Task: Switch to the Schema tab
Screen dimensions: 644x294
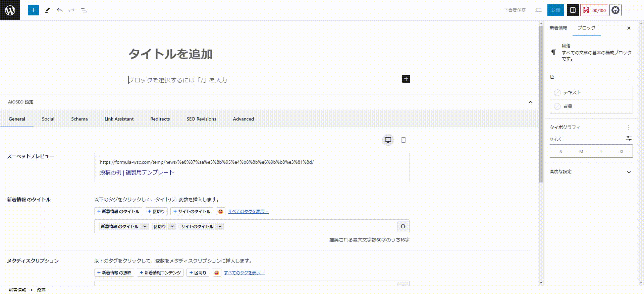Action: point(79,119)
